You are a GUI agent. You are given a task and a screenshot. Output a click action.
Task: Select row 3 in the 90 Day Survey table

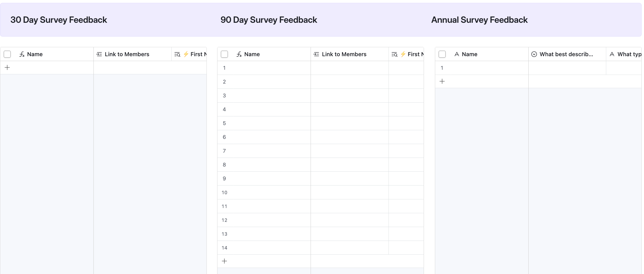224,96
